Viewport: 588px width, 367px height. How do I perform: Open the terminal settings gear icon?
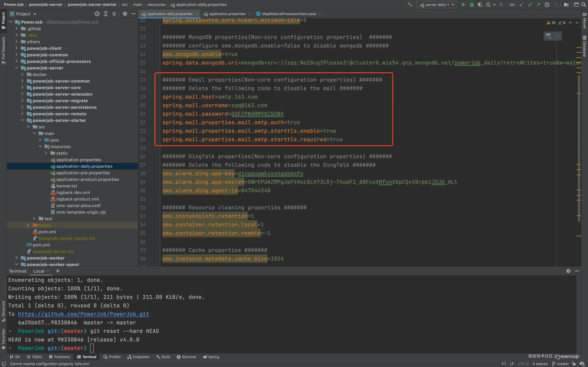point(568,271)
